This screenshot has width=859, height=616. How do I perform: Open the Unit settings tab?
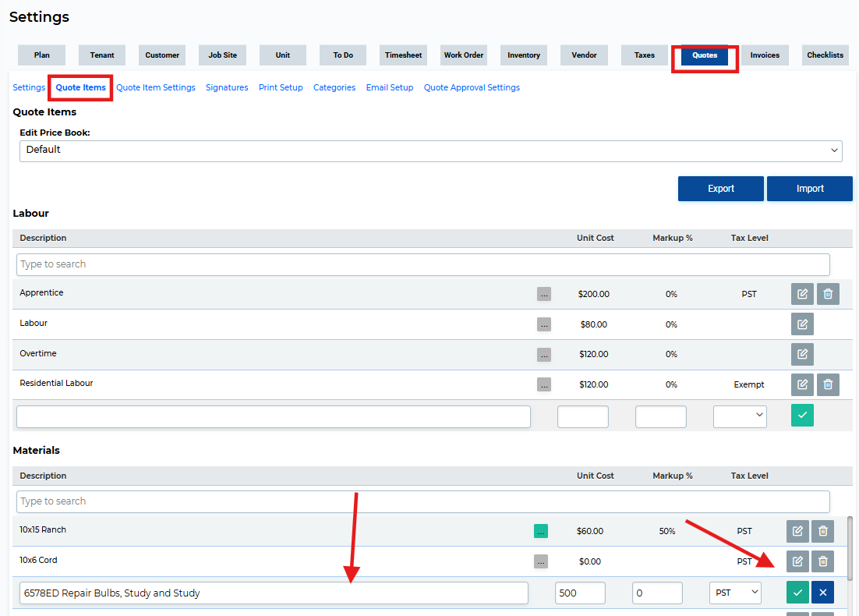(x=283, y=55)
